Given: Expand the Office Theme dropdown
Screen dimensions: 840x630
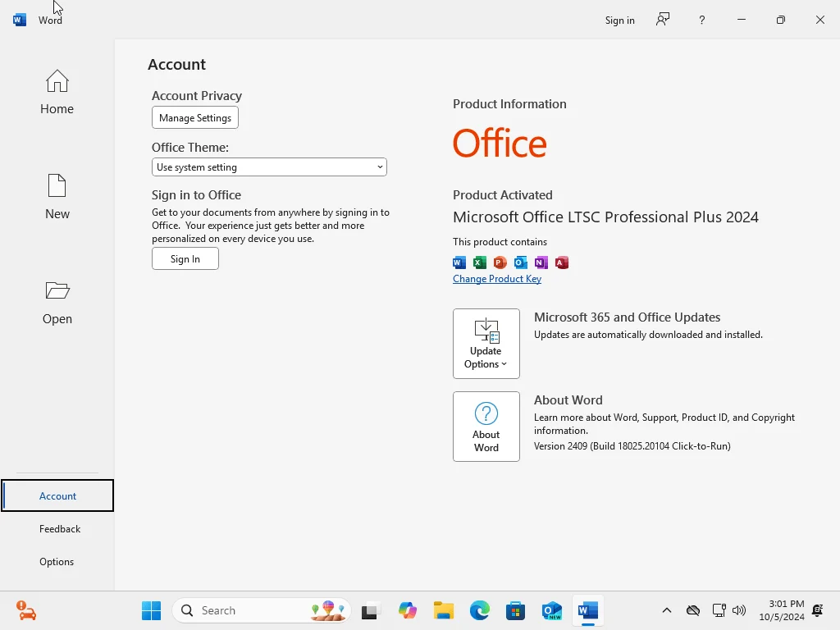Looking at the screenshot, I should (x=269, y=167).
